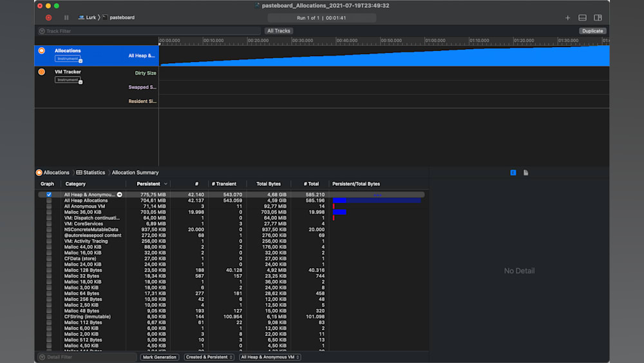Screen dimensions: 644x363
Task: Check graph box for VM: Dispatch continuations
Action: click(49, 218)
